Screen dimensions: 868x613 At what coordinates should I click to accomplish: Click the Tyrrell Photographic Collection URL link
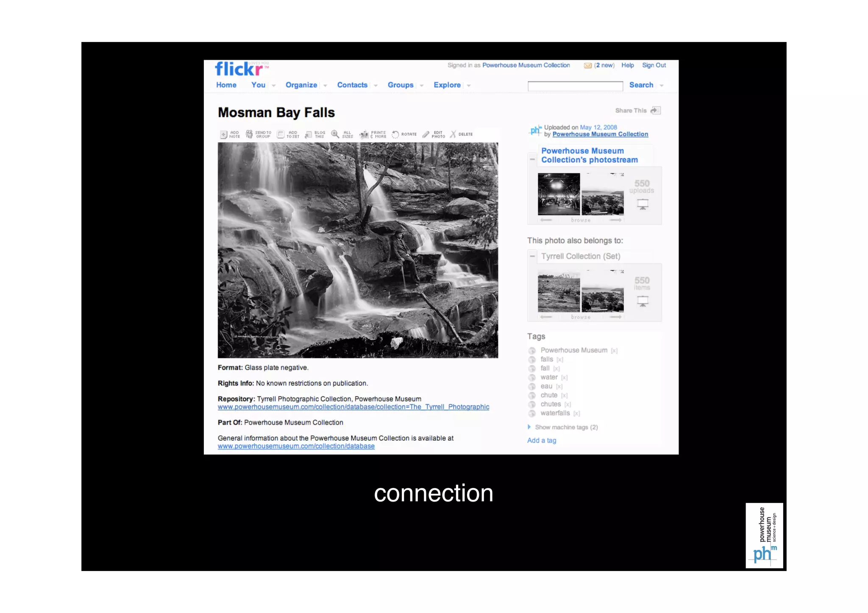tap(353, 407)
